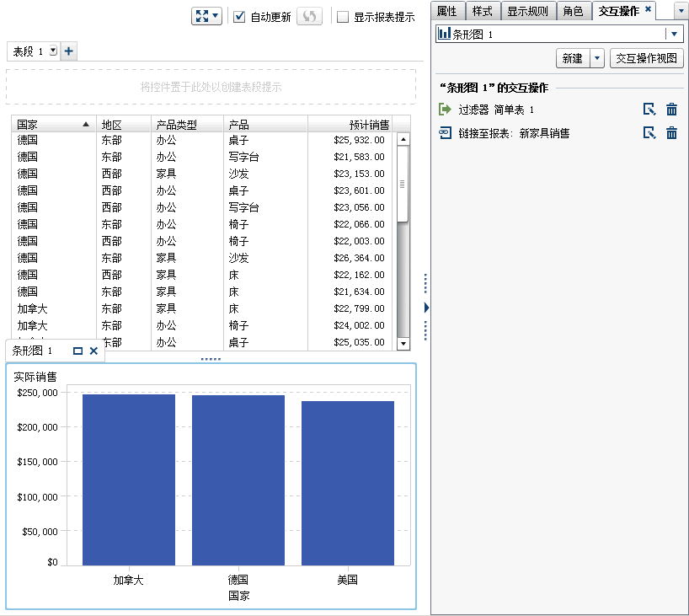689x616 pixels.
Task: Open the 交互操作视图
Action: [x=649, y=59]
